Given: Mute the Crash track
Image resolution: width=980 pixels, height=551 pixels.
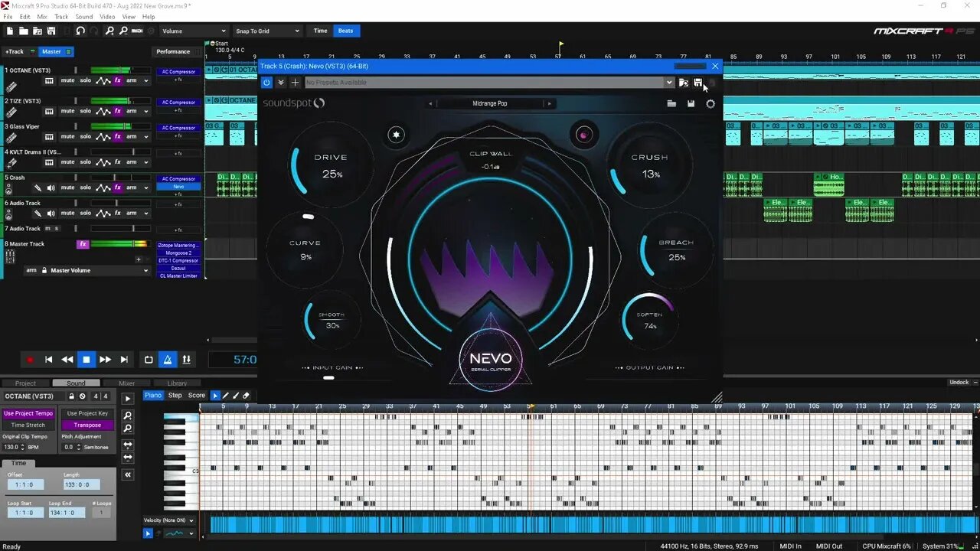Looking at the screenshot, I should point(68,187).
